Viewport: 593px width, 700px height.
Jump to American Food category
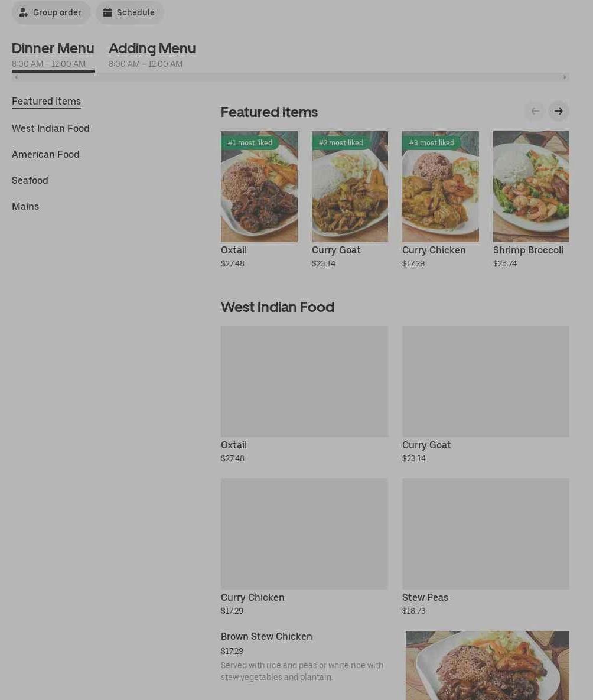(x=45, y=154)
